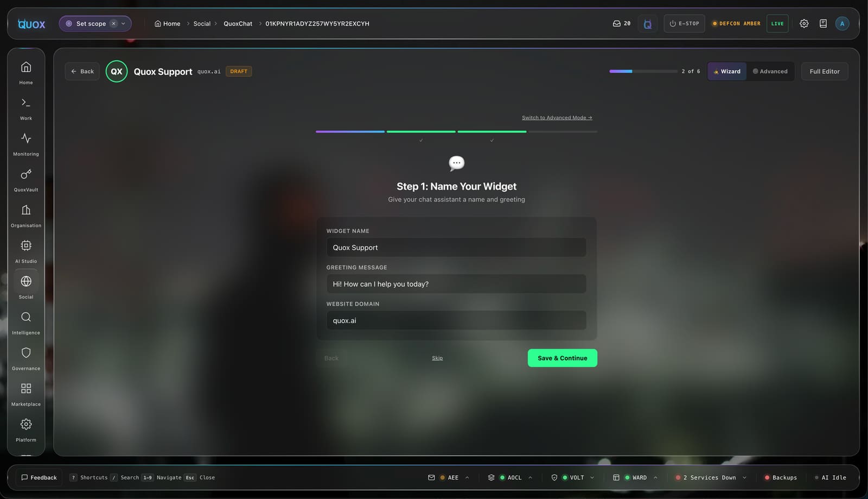Expand the AOCL status chevron

tap(530, 478)
